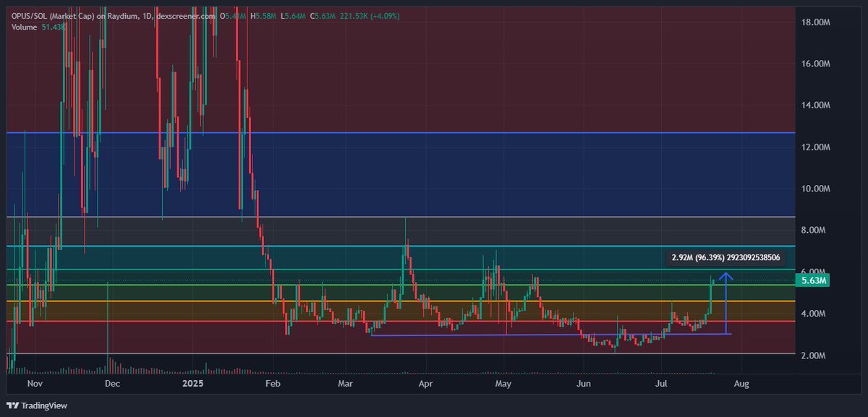Select the purple support trend line
The width and height of the screenshot is (868, 417).
[x=550, y=334]
